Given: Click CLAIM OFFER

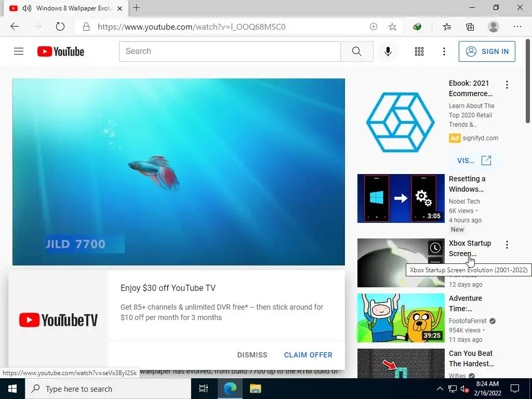Looking at the screenshot, I should 308,355.
